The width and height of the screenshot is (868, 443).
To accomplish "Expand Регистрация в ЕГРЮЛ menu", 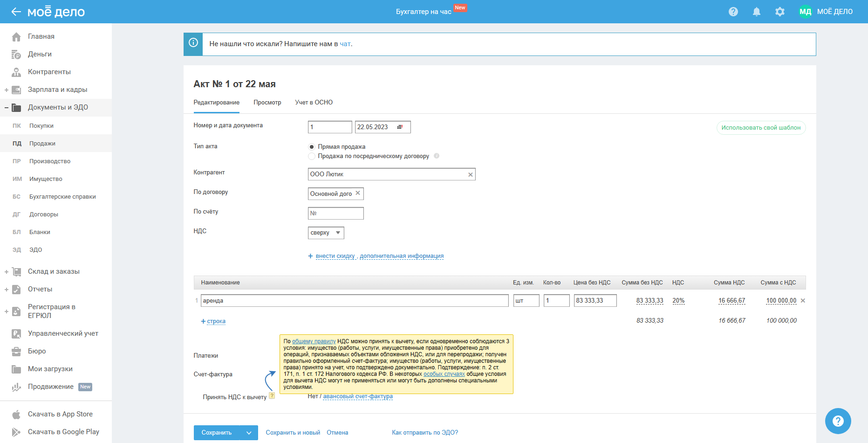I will pos(7,311).
